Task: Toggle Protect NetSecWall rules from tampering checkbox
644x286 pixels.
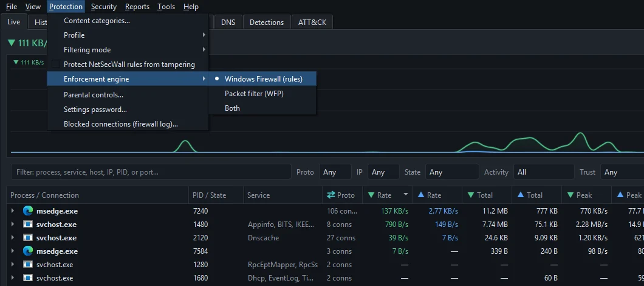Action: [x=56, y=65]
